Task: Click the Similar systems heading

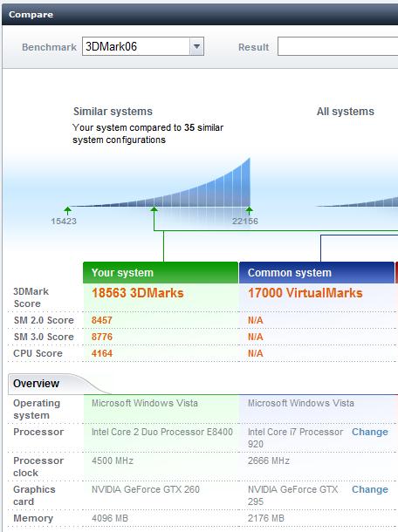Action: click(x=113, y=112)
